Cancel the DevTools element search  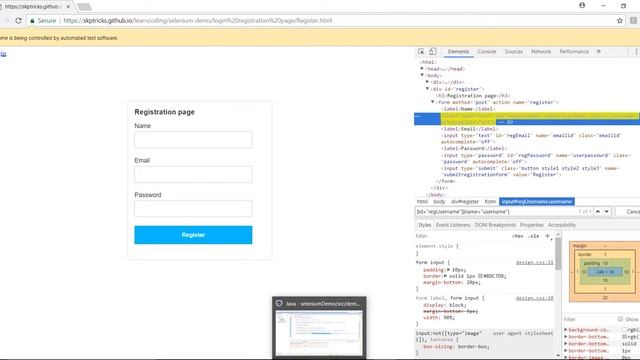tap(633, 211)
